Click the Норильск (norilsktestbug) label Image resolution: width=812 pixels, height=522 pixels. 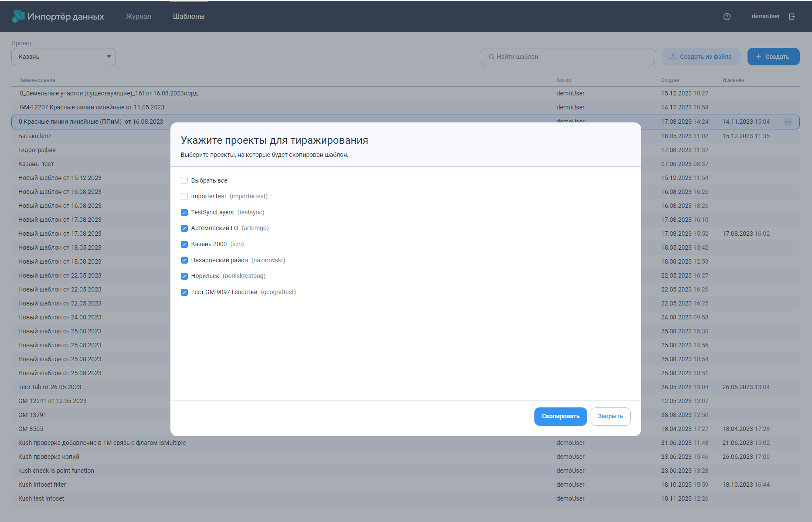[x=228, y=276]
